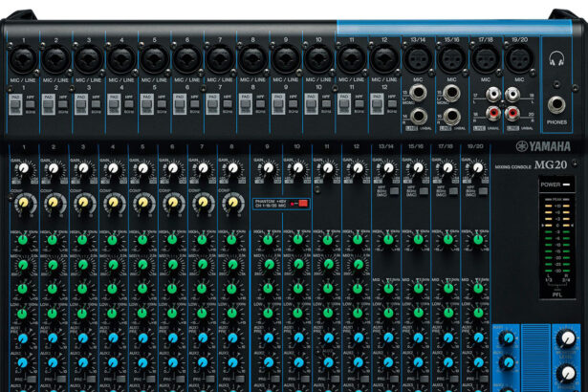Click channel 13 L/MONO line jack
The height and width of the screenshot is (392, 588).
(x=418, y=93)
